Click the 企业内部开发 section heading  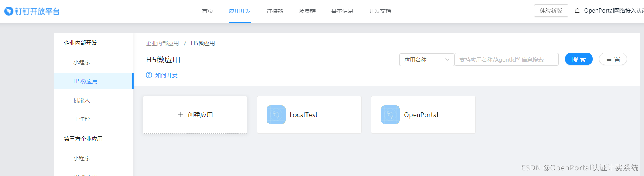pos(80,43)
